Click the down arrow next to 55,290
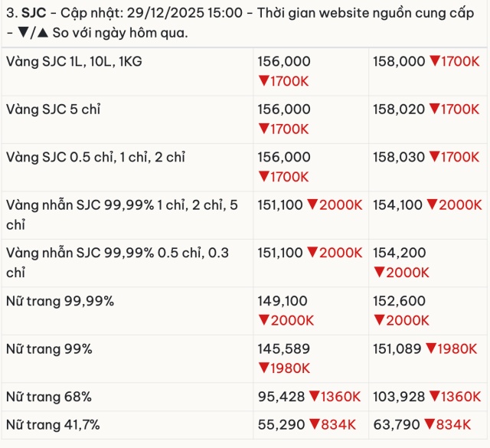The height and width of the screenshot is (448, 490). (312, 423)
